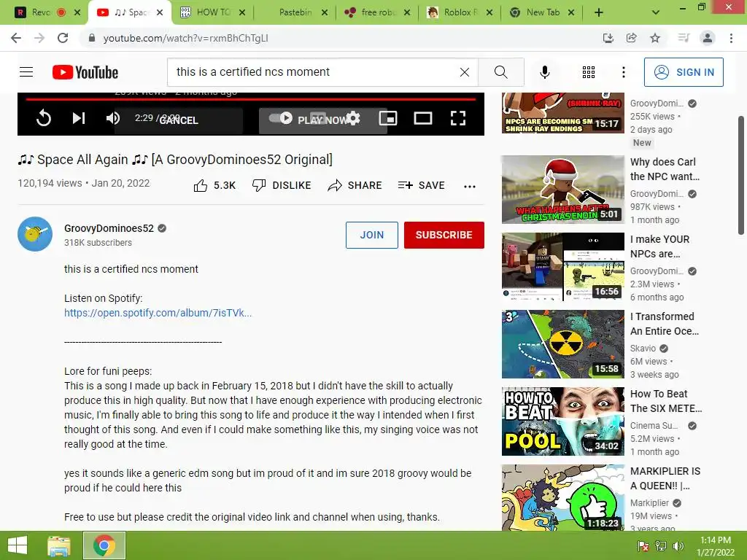Enable miniplayer mode
Viewport: 747px width, 560px height.
coord(388,118)
